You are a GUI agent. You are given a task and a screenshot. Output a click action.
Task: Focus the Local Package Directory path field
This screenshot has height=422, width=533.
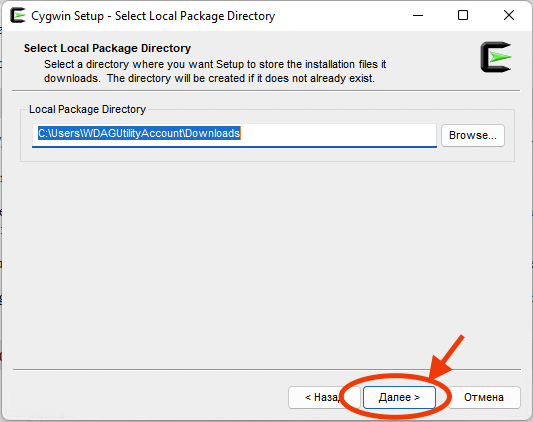(234, 135)
